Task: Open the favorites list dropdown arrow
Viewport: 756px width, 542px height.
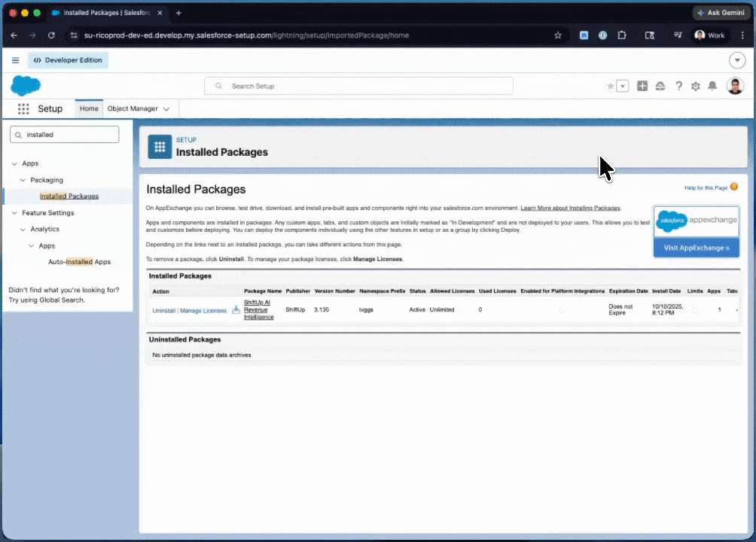Action: pos(623,87)
